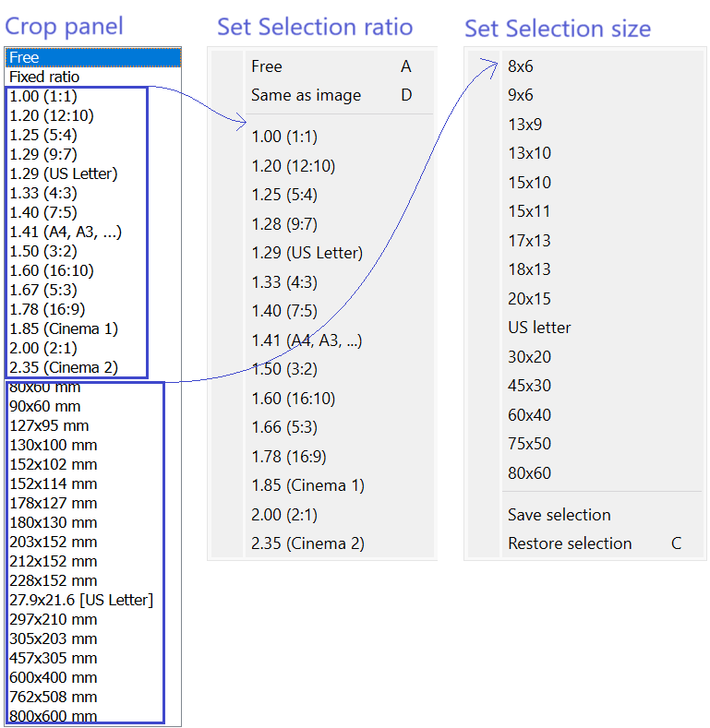Select 27.9x21.6 [US Letter] crop size
Image resolution: width=710 pixels, height=728 pixels.
[81, 600]
